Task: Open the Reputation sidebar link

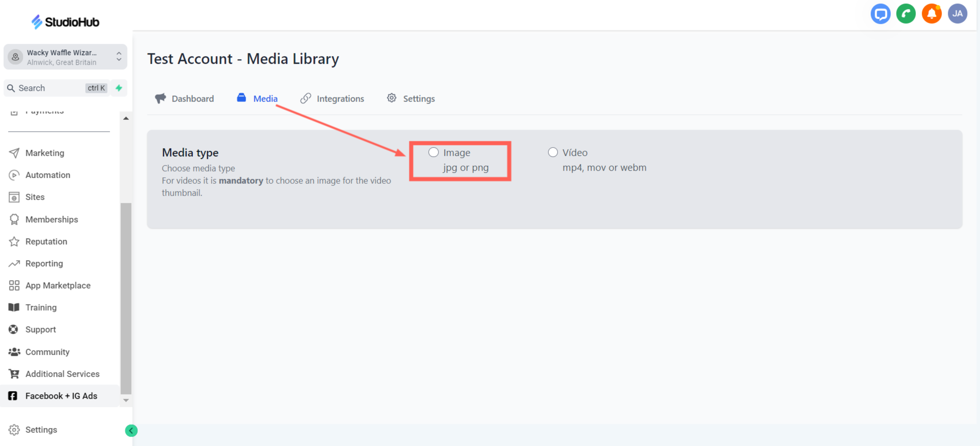Action: pyautogui.click(x=46, y=241)
